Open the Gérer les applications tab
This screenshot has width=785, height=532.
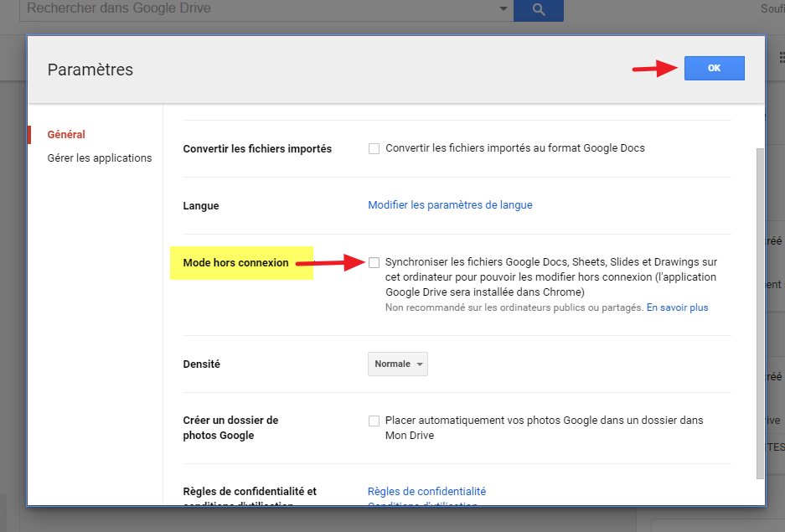100,158
